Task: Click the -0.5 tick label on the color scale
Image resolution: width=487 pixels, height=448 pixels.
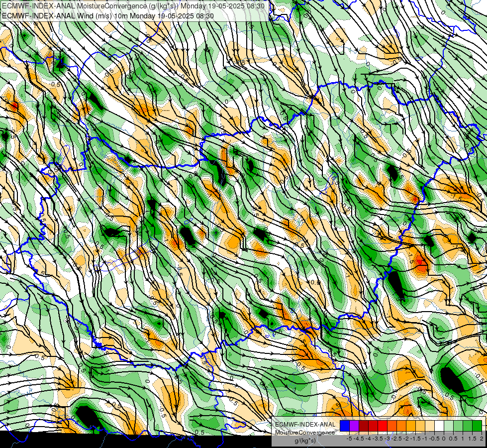Action: (434, 439)
